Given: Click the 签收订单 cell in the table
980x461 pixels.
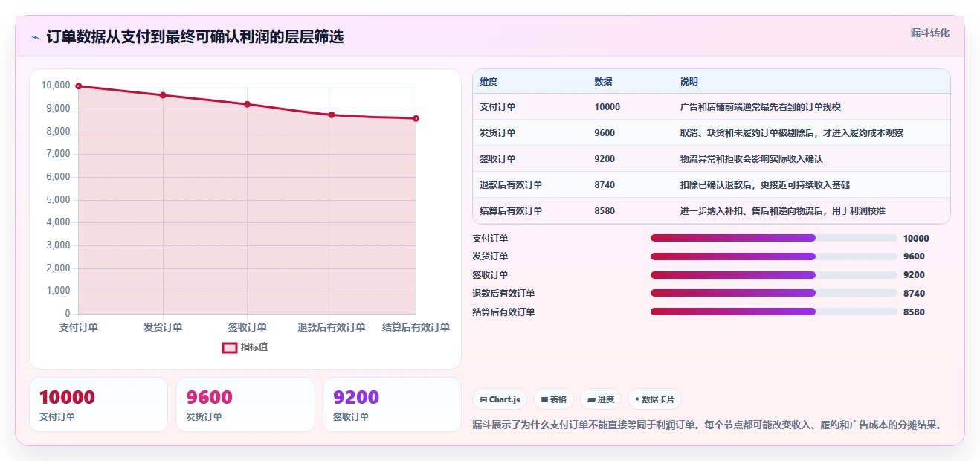Looking at the screenshot, I should 498,159.
